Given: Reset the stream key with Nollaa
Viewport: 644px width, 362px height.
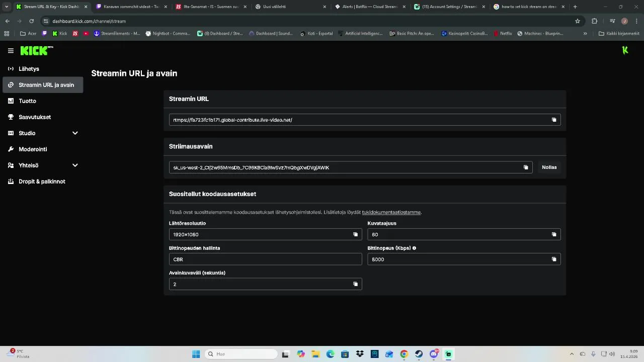Looking at the screenshot, I should pyautogui.click(x=549, y=167).
